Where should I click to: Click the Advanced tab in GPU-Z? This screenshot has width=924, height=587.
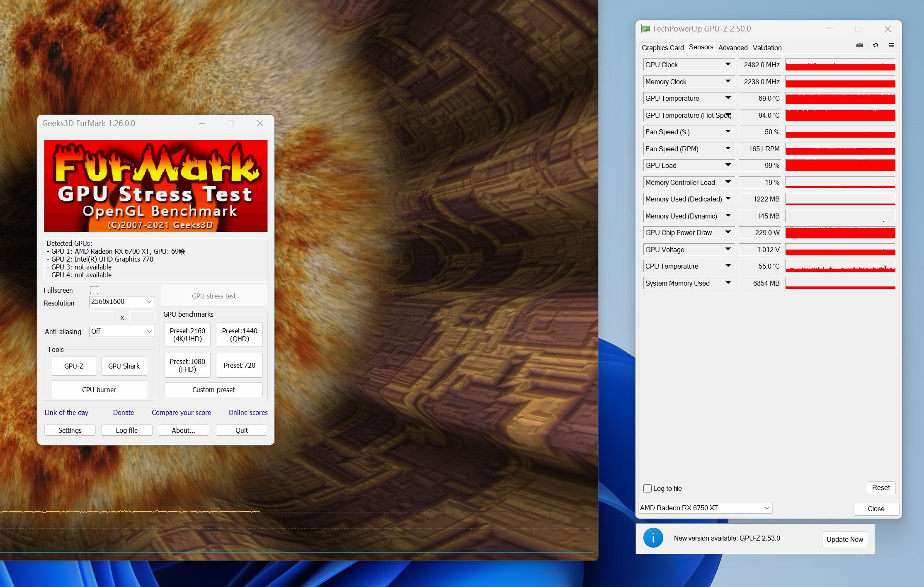click(734, 48)
